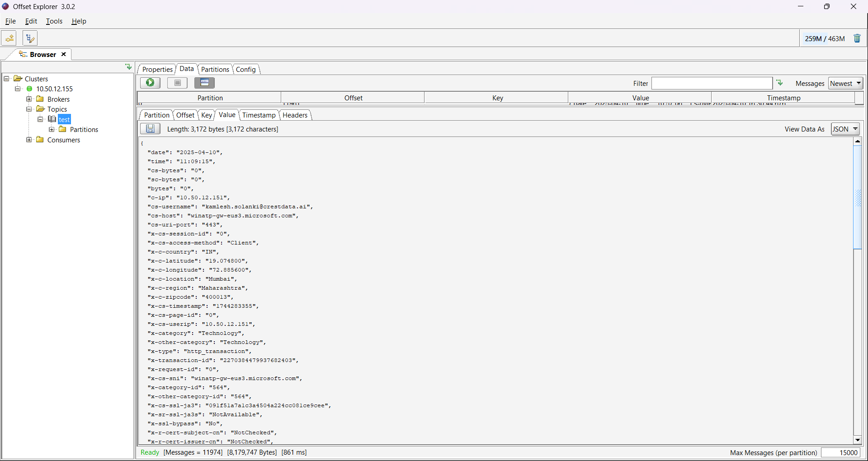Click the refresh tree green arrow
The width and height of the screenshot is (868, 461).
tap(128, 67)
